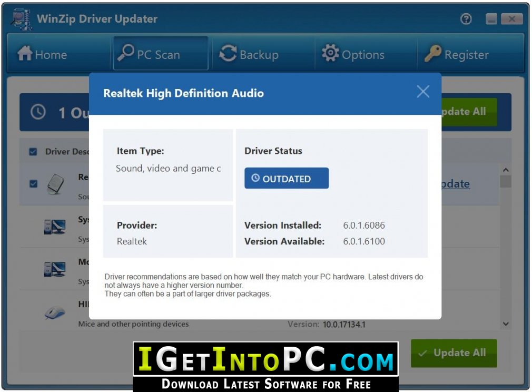Click the Backup circular arrows icon
532x392 pixels.
tap(228, 53)
